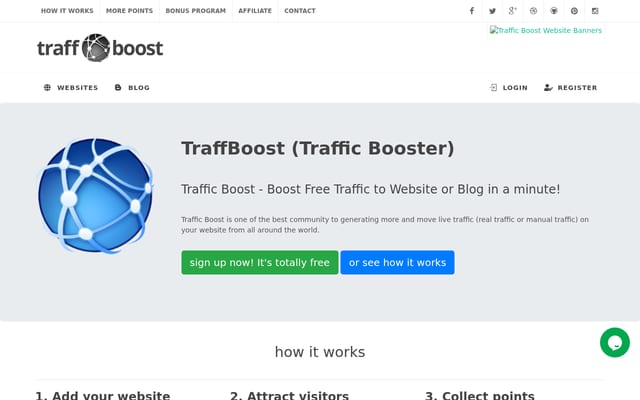Click 'or see how it works' button
The image size is (640, 400).
pyautogui.click(x=397, y=262)
